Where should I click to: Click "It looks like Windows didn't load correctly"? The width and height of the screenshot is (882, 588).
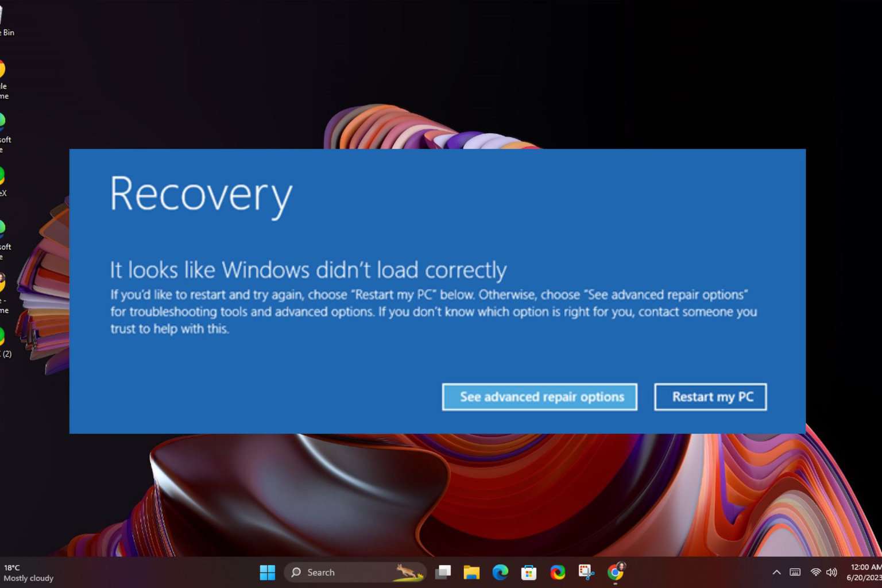(308, 270)
